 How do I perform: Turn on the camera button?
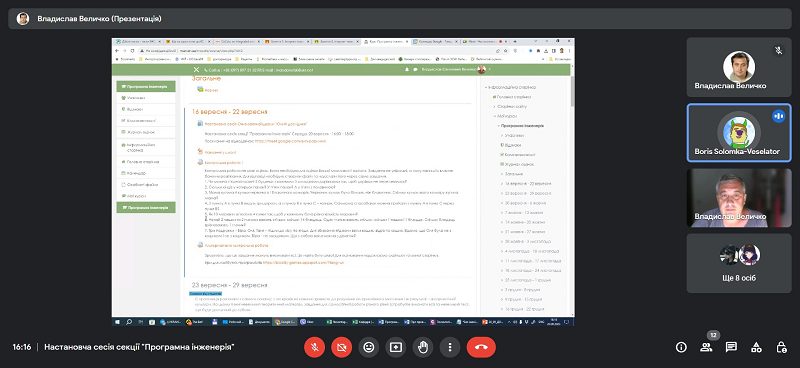coord(342,348)
